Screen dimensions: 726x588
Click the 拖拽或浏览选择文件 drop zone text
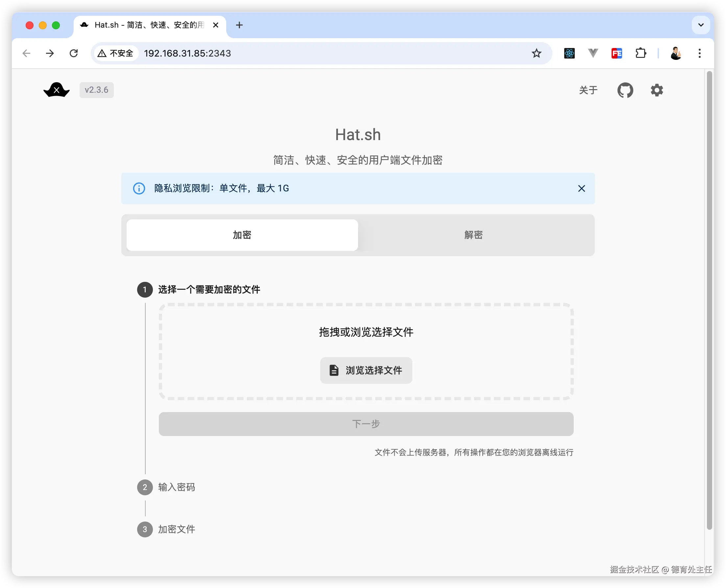click(x=366, y=332)
